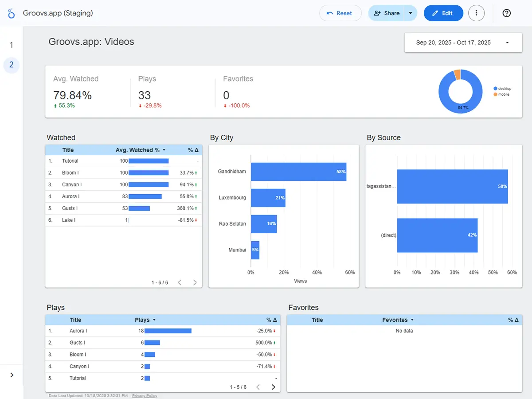Screen dimensions: 532x399
Task: Select page 2 in sidebar
Action: click(x=12, y=65)
